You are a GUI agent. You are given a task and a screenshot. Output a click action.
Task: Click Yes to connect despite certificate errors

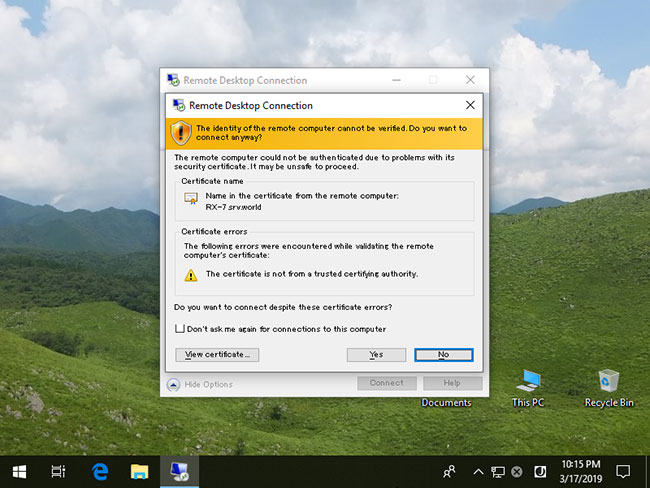click(x=376, y=354)
